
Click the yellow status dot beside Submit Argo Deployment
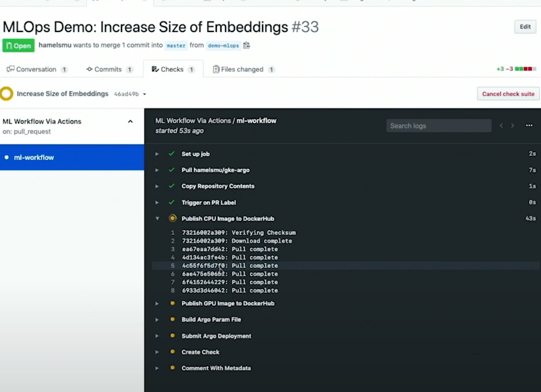pyautogui.click(x=173, y=336)
